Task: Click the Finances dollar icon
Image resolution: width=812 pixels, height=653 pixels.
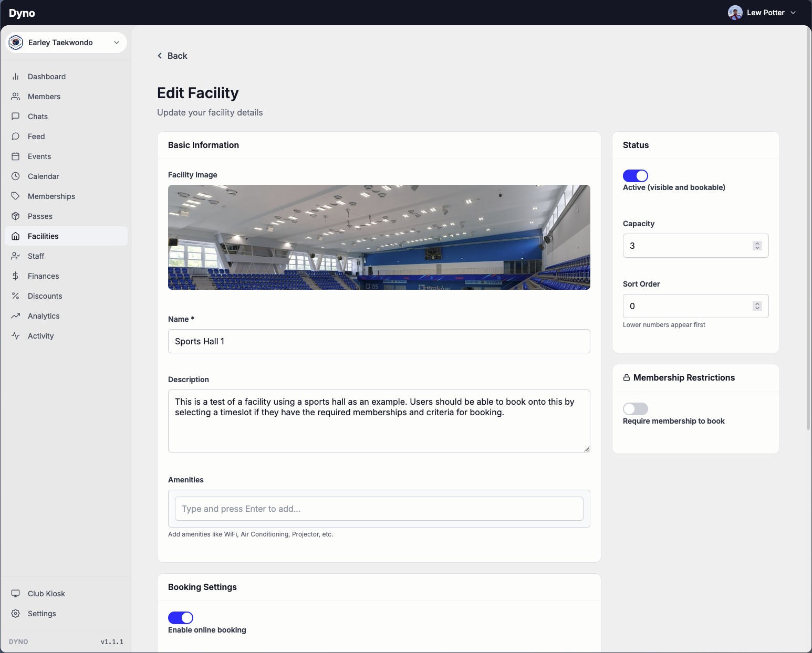Action: [16, 276]
